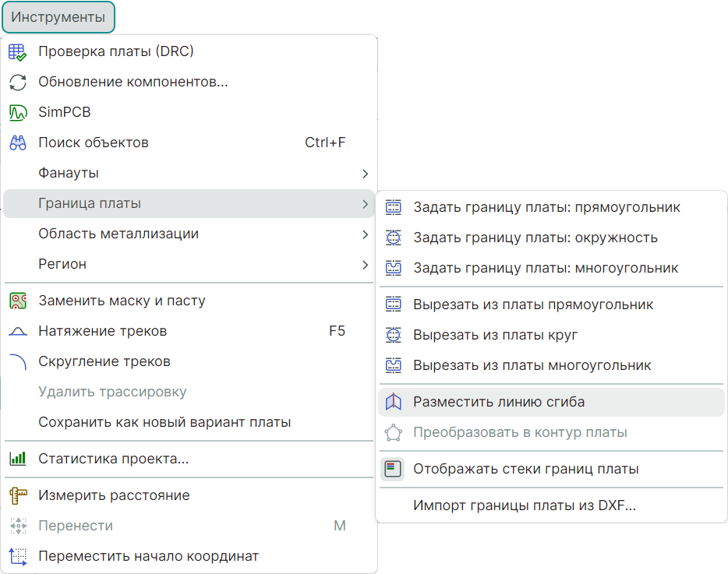Viewport: 728px width, 574px height.
Task: Click the Разместить линию сгиба icon
Action: click(x=394, y=403)
